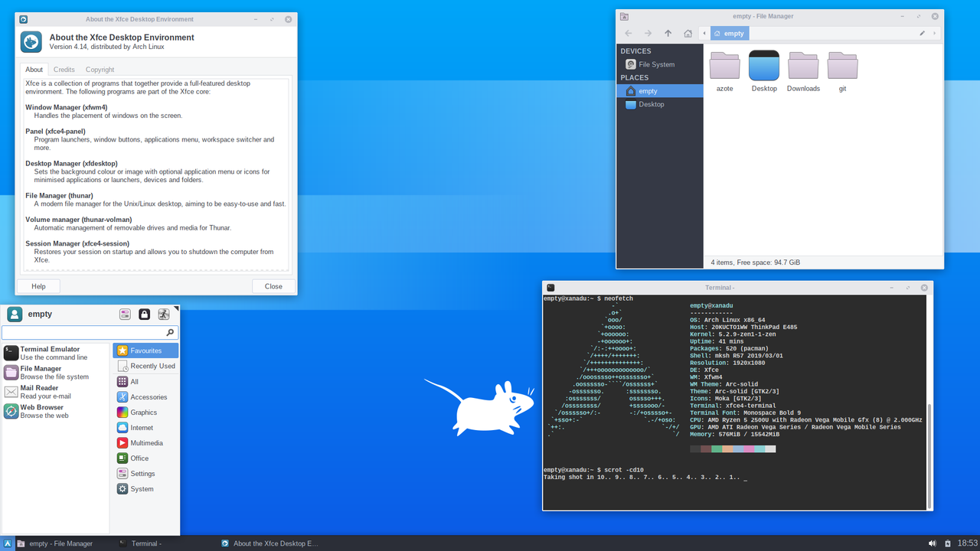Open the Graphics category
The width and height of the screenshot is (980, 551).
(145, 412)
